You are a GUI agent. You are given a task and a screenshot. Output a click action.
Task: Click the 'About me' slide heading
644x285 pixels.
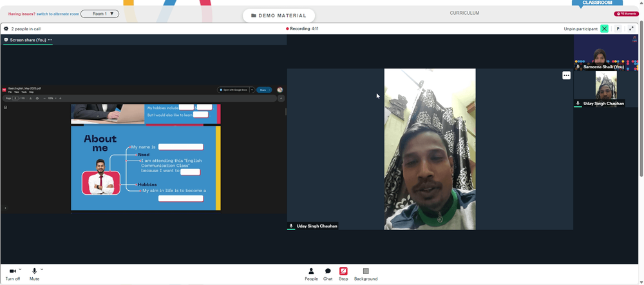[100, 143]
